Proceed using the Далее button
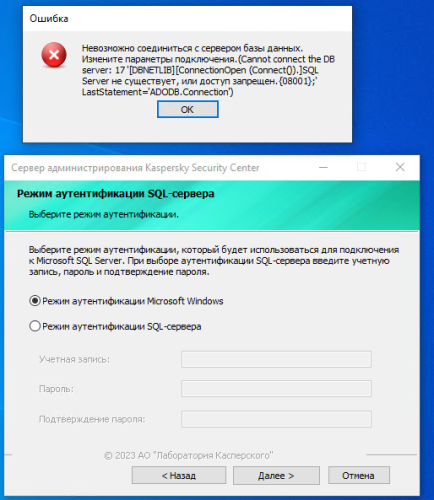Screen dimensions: 434x500 [276, 475]
